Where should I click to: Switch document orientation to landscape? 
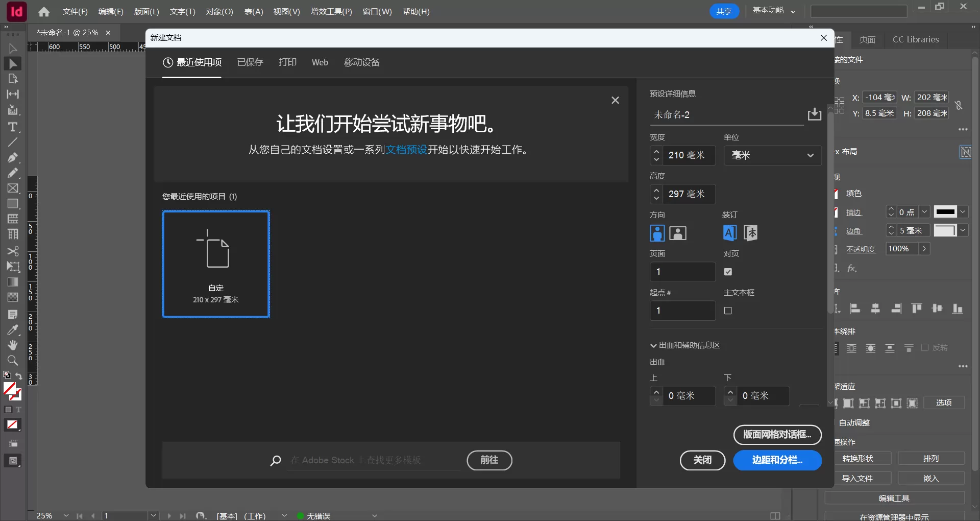pos(677,233)
